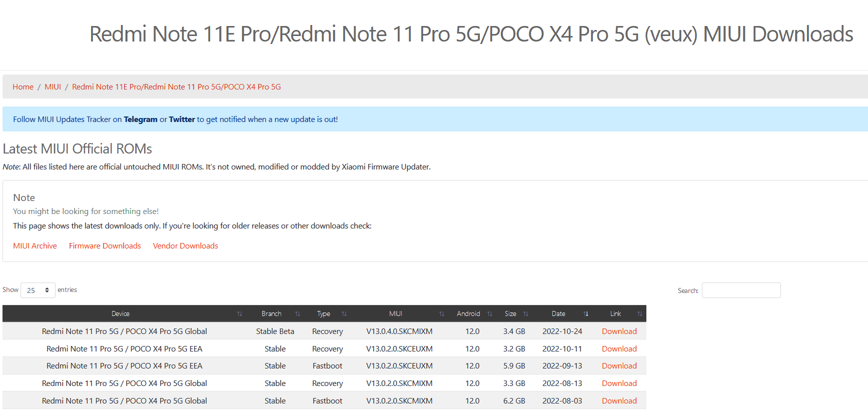This screenshot has height=410, width=868.
Task: Download the 2022-08-13 Global recovery ROM
Action: click(x=619, y=383)
